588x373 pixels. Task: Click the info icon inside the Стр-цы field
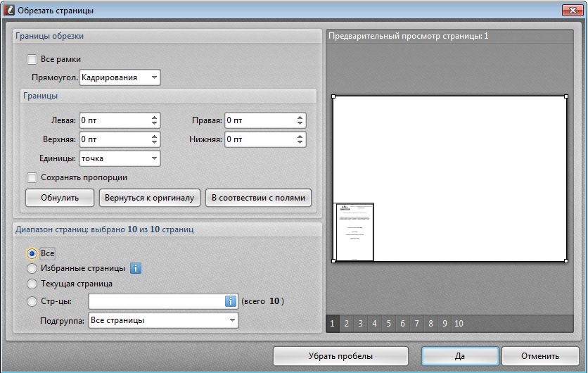[230, 301]
